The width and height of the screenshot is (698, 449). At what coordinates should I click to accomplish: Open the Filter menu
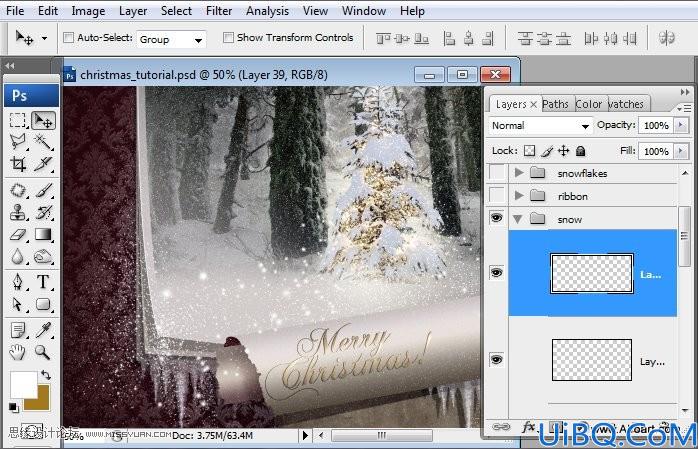pos(219,11)
